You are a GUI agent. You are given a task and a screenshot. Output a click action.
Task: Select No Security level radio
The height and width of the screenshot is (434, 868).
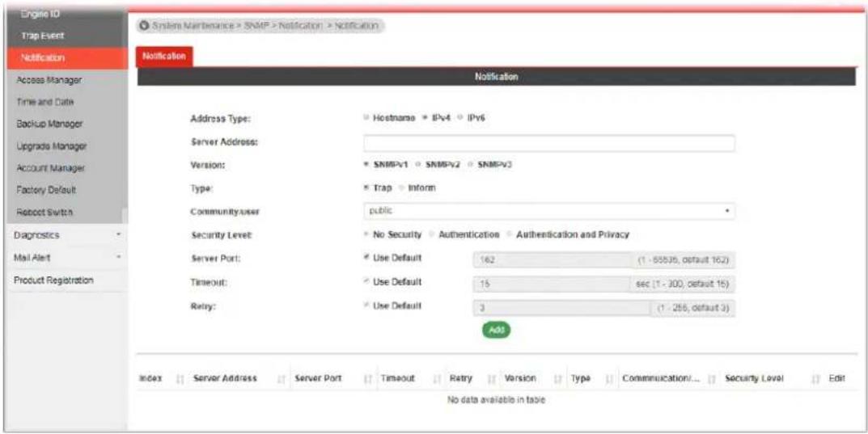[366, 234]
